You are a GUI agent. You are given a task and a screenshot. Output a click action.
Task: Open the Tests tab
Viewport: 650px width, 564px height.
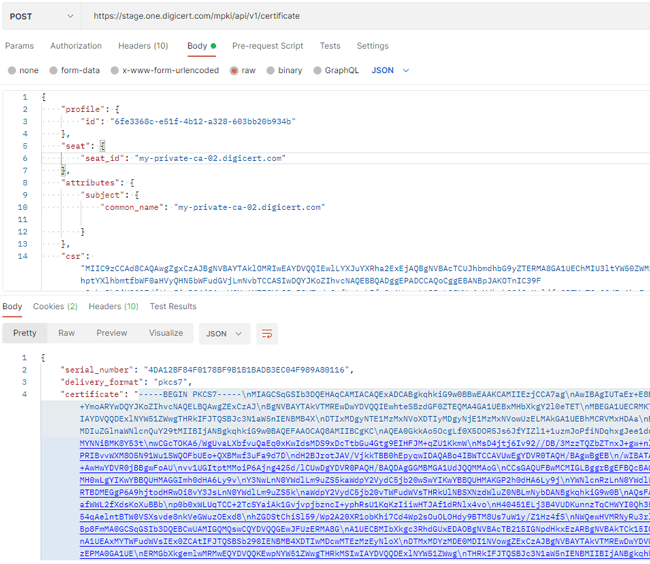click(329, 46)
